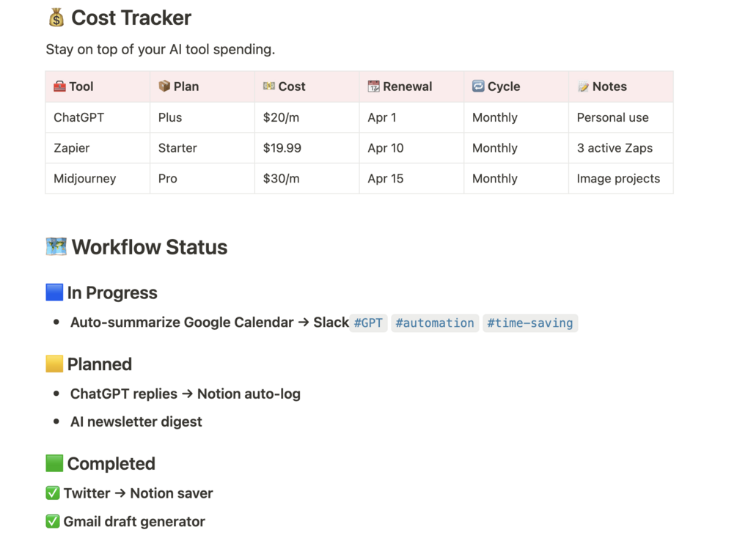Click the repeat icon in Cycle header
This screenshot has height=560, width=737.
pyautogui.click(x=478, y=86)
